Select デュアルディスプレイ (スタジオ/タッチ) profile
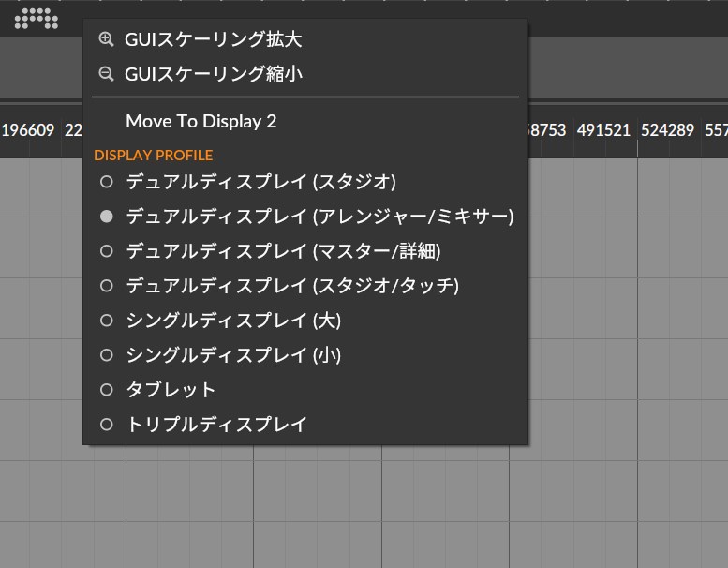The image size is (728, 568). point(291,285)
